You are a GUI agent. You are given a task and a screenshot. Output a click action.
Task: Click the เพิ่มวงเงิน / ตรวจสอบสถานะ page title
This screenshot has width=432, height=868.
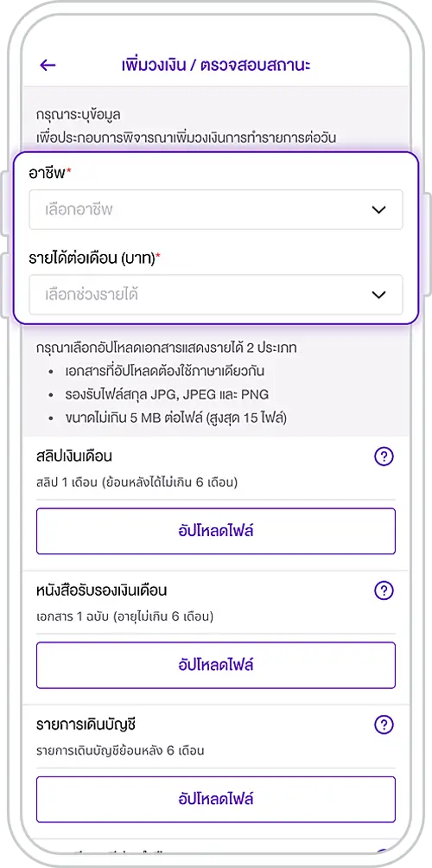point(216,65)
